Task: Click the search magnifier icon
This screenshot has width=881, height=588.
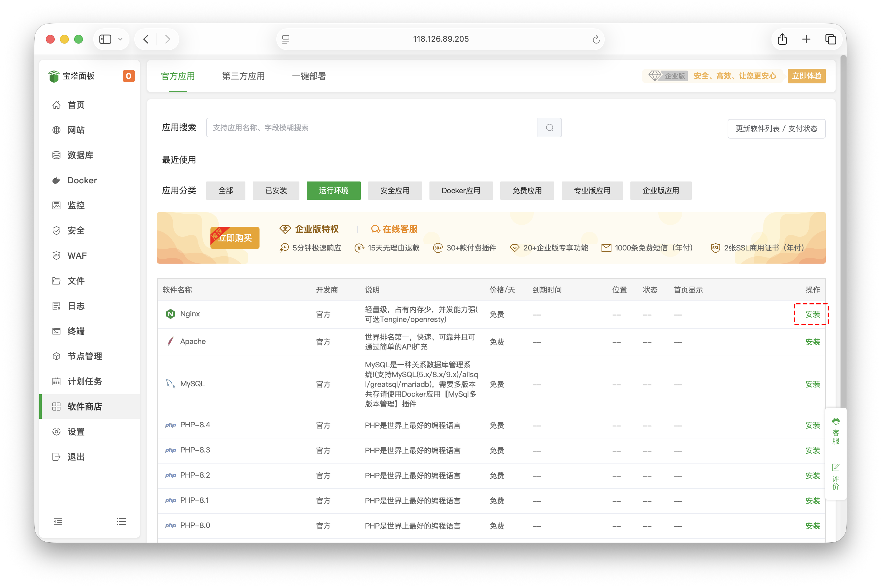Action: click(x=549, y=128)
